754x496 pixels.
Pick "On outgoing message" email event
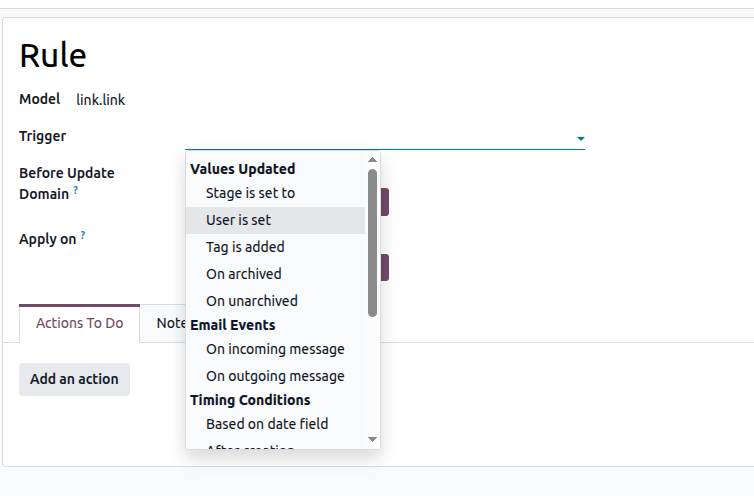pyautogui.click(x=275, y=376)
